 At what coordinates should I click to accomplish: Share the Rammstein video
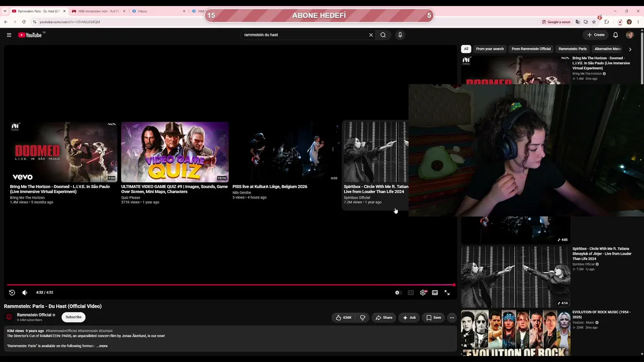pos(384,318)
